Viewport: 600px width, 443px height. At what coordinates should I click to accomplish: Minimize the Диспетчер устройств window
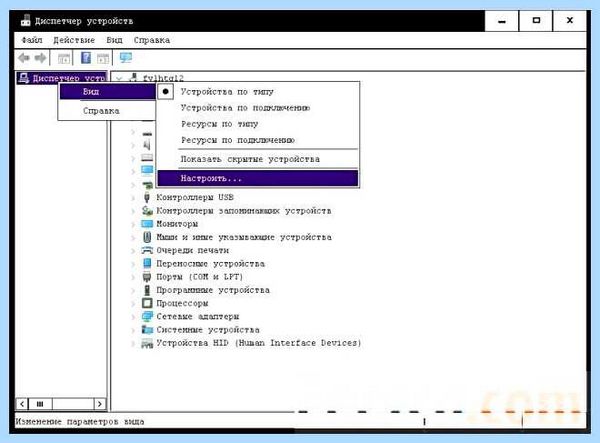[502, 21]
